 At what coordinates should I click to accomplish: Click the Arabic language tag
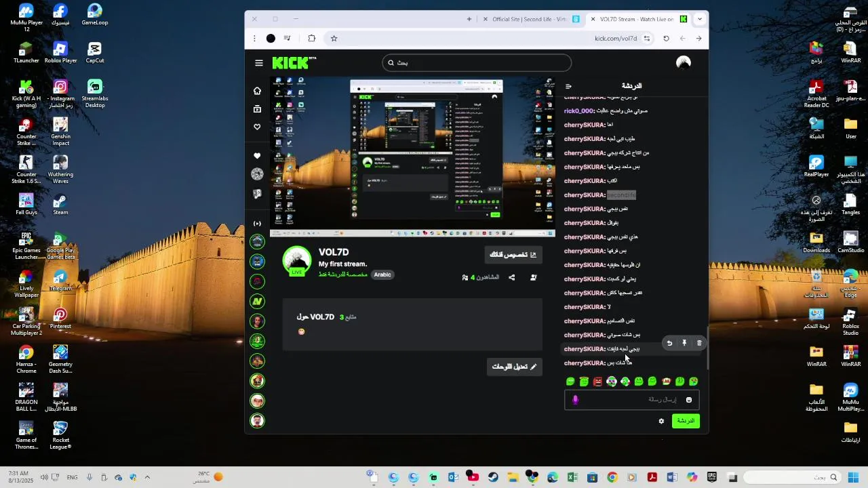click(x=382, y=274)
